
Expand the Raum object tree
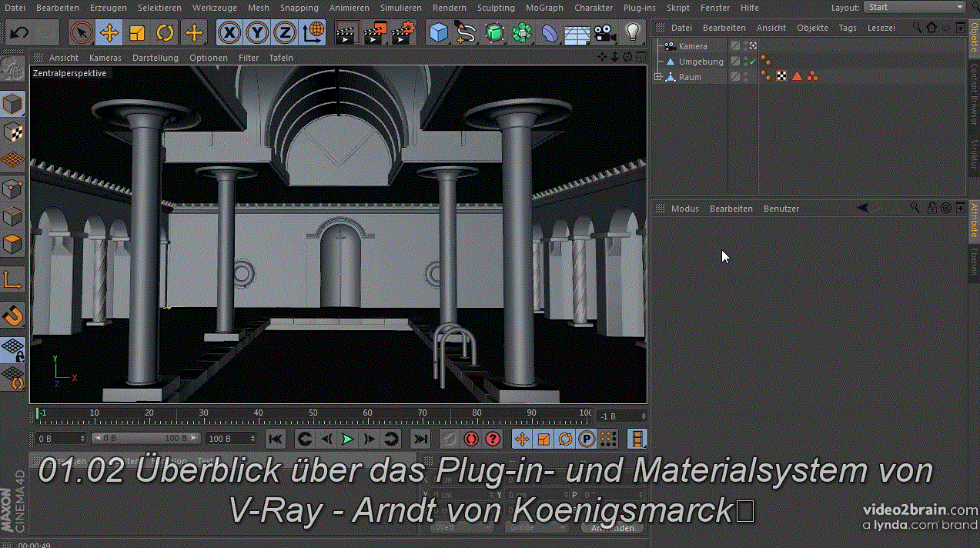point(658,77)
